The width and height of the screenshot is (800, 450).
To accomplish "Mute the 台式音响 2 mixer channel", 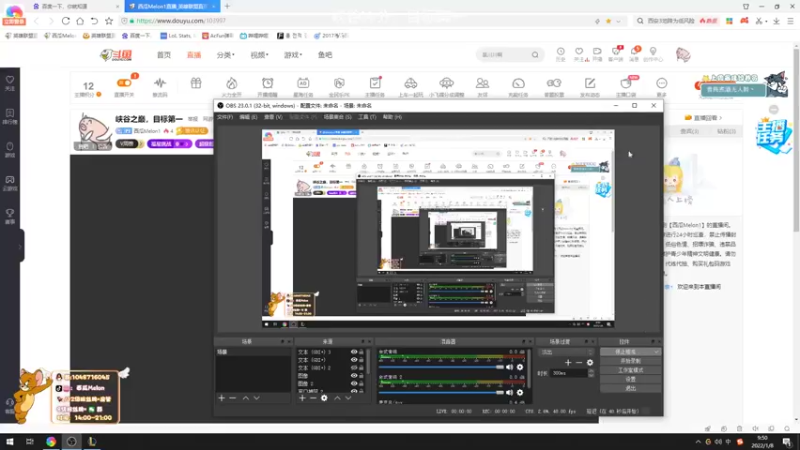I will [509, 392].
